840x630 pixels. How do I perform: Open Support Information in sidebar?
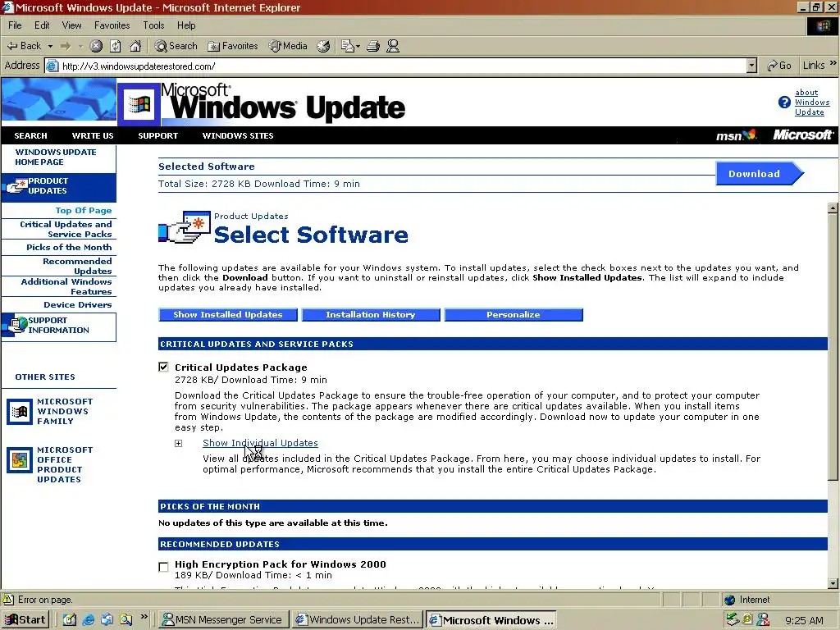point(58,326)
